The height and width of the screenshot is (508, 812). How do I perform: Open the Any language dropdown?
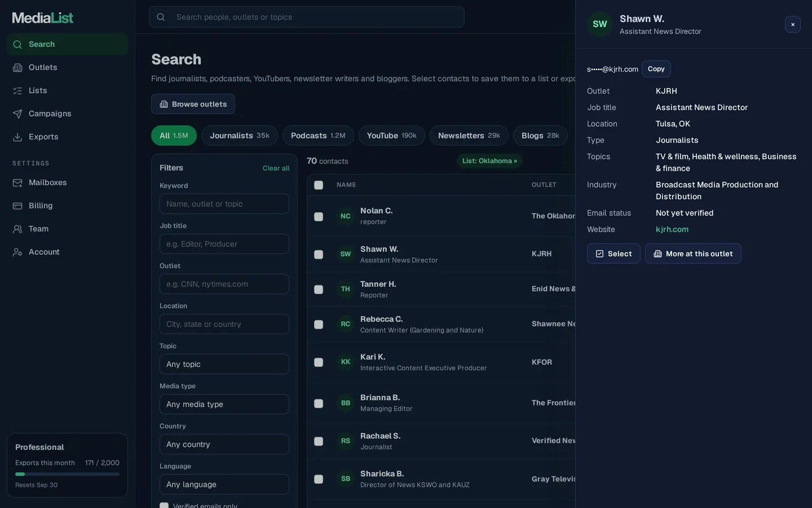click(x=224, y=484)
